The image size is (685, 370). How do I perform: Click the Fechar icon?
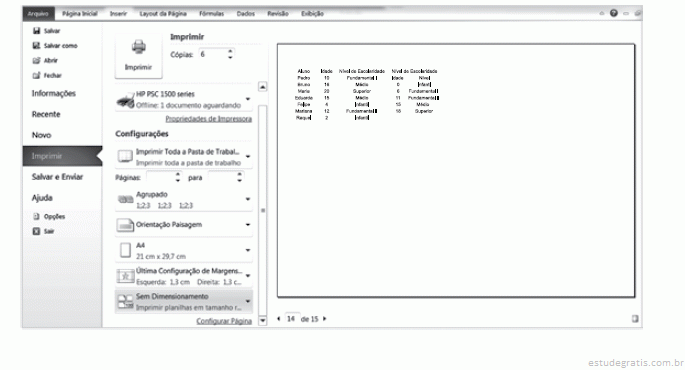37,75
